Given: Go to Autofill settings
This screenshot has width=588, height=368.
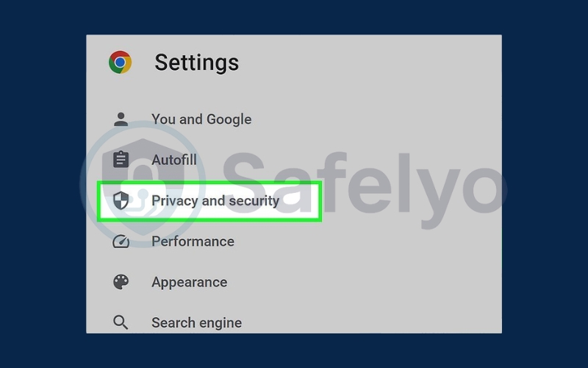Looking at the screenshot, I should click(x=173, y=160).
